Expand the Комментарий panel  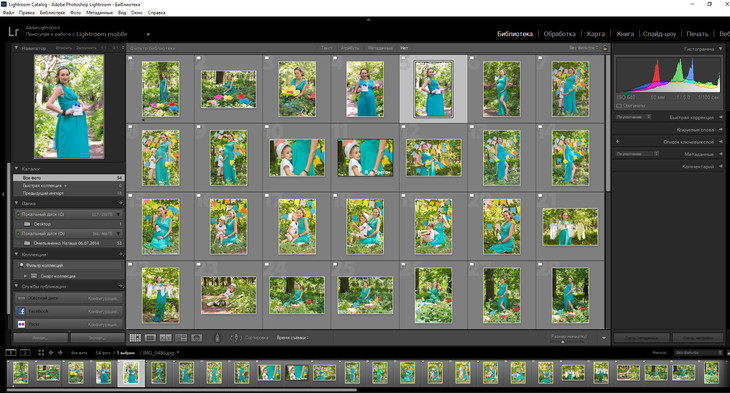721,166
